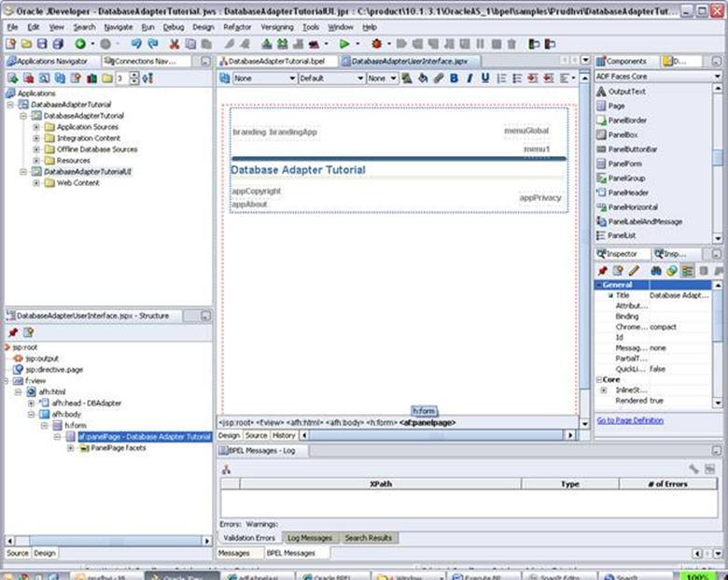The height and width of the screenshot is (580, 728).
Task: Select Offline Database Sources tree item
Action: (96, 149)
